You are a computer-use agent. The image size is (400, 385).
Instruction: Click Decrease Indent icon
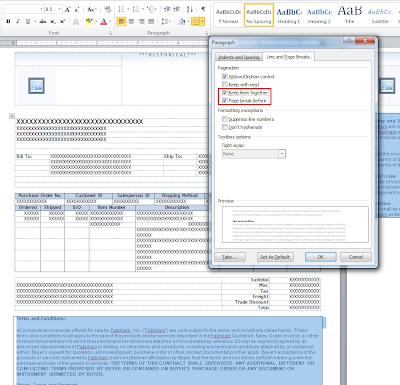point(167,9)
